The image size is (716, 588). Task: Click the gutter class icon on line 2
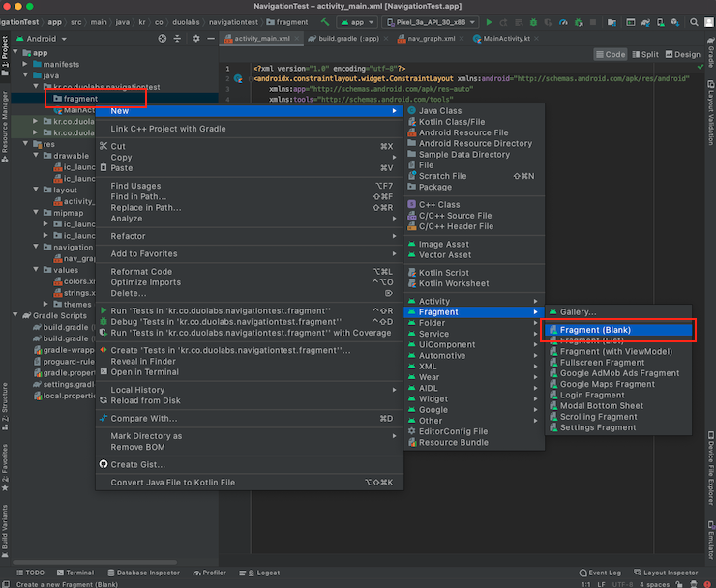click(238, 78)
